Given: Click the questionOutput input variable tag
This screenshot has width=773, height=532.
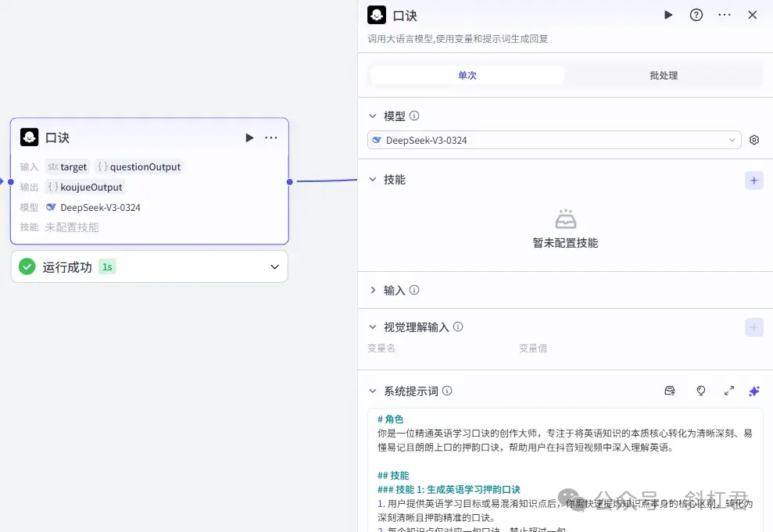Looking at the screenshot, I should [139, 166].
